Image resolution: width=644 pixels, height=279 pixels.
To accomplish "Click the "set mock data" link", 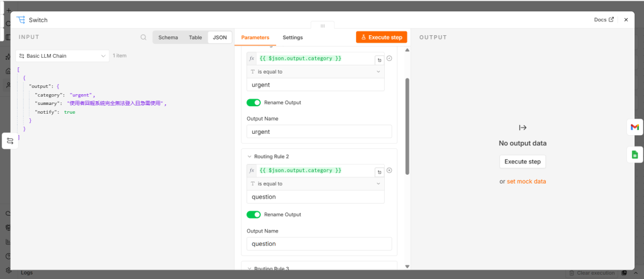I will click(x=526, y=182).
